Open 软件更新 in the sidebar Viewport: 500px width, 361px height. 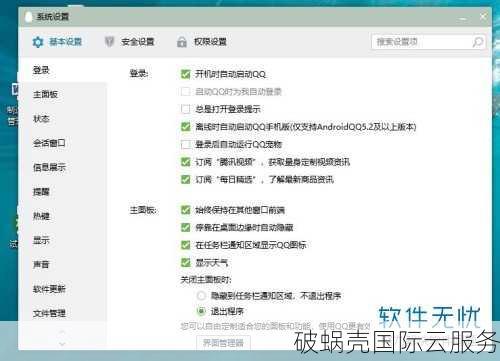pyautogui.click(x=49, y=289)
